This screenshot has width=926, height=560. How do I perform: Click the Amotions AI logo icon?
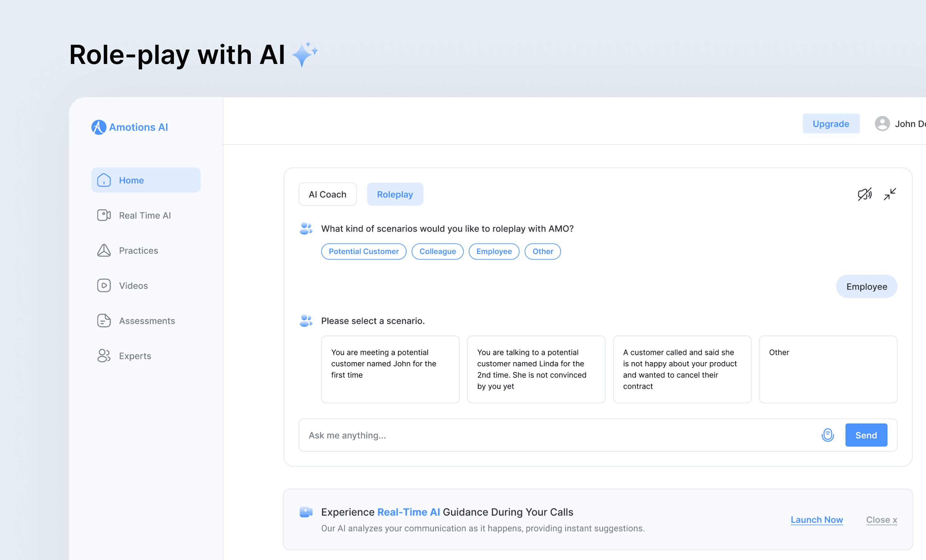(x=98, y=127)
